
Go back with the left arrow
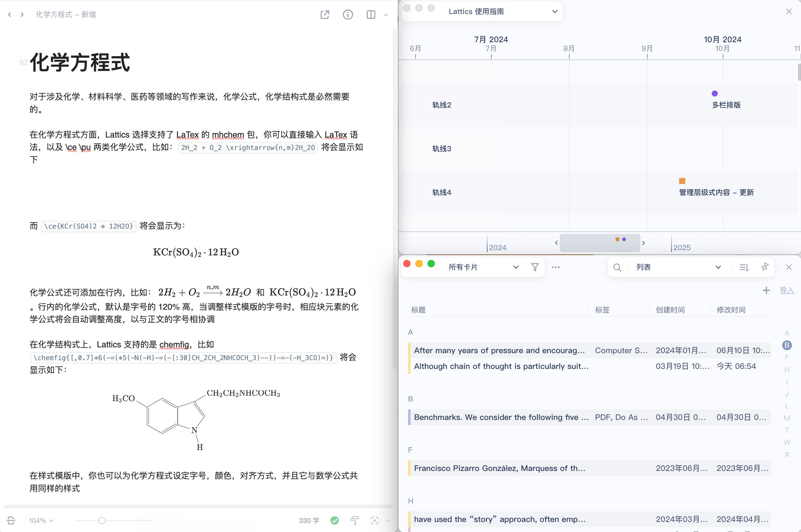pos(9,15)
